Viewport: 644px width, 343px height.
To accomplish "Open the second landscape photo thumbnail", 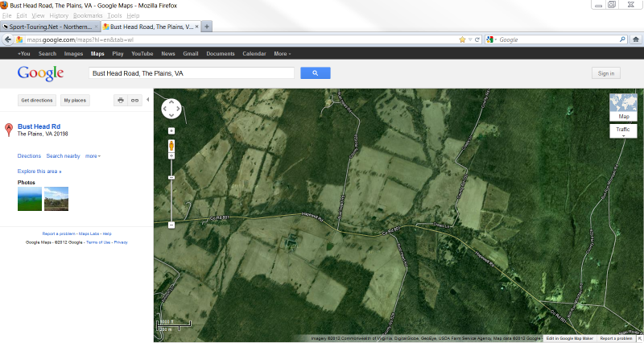I will 56,199.
